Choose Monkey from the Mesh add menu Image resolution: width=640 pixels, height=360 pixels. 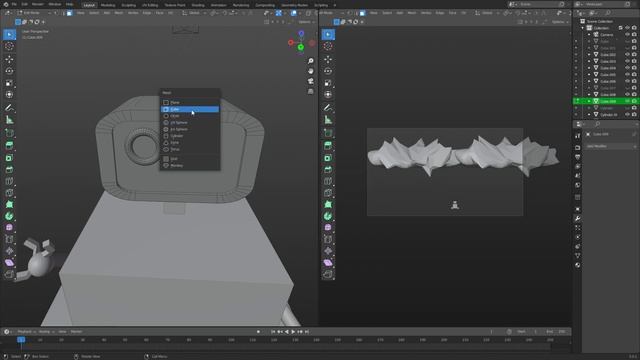click(190, 166)
